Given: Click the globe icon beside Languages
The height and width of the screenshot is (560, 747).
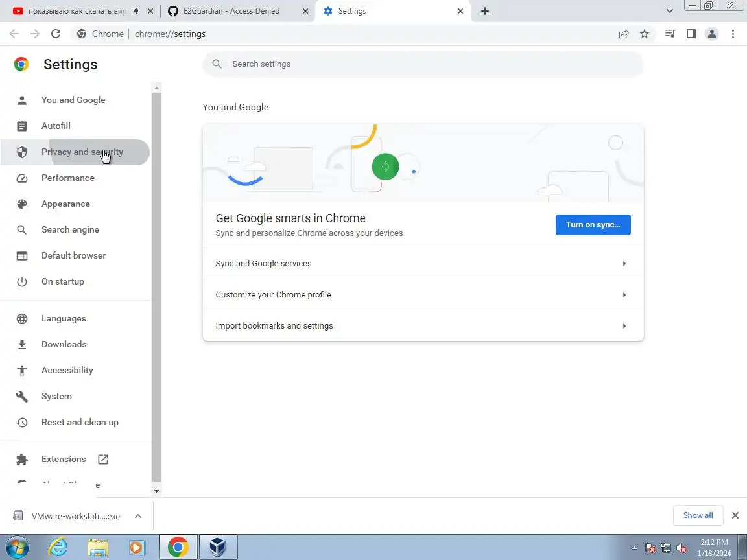Looking at the screenshot, I should pyautogui.click(x=22, y=319).
